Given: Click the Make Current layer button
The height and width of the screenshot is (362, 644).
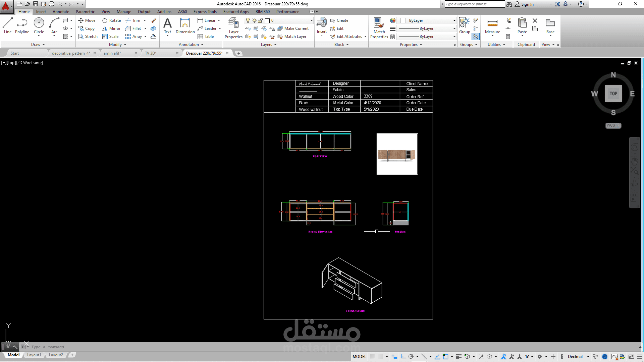Looking at the screenshot, I should tap(293, 28).
